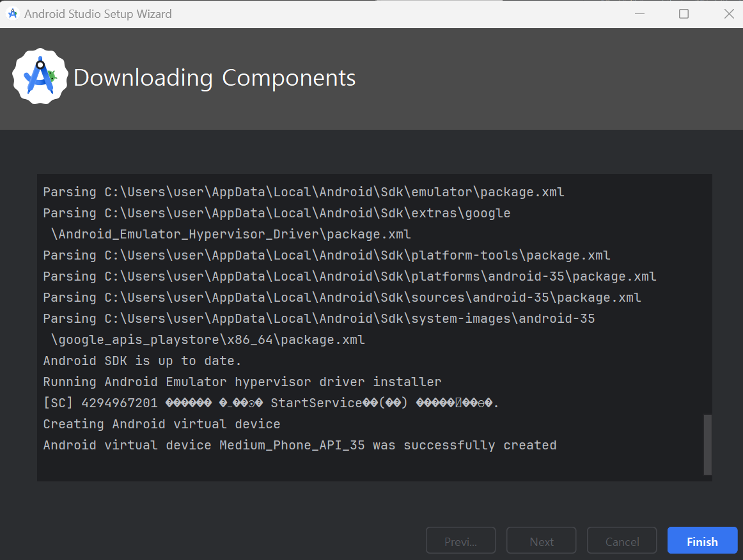Click the system-images\android-35 parsing line

pos(319,318)
